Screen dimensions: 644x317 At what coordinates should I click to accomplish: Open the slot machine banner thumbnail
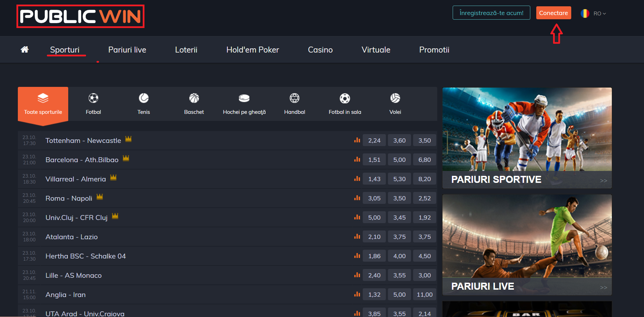click(x=527, y=309)
